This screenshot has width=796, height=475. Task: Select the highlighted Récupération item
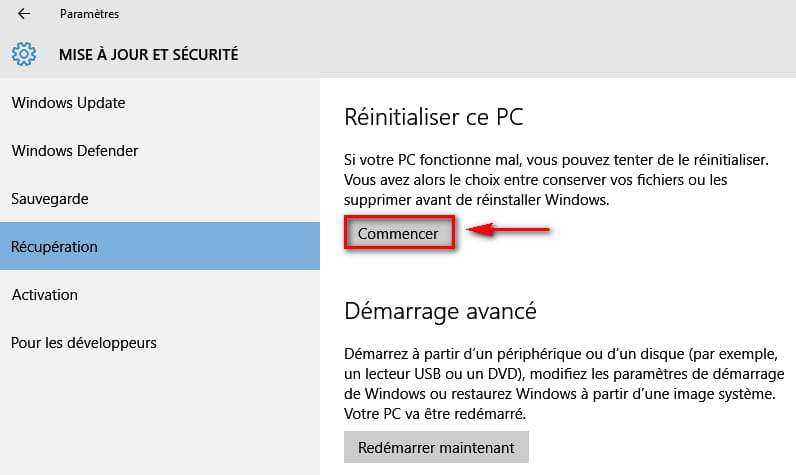54,247
